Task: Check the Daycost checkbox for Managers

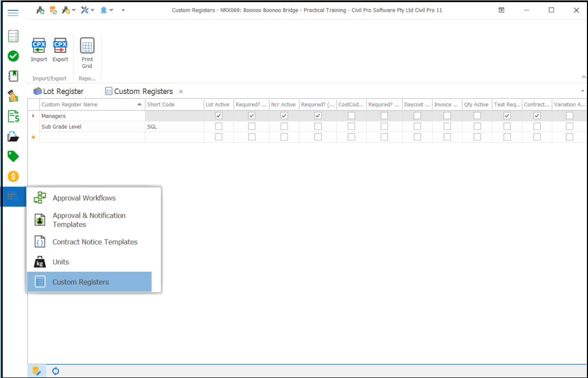Action: pos(416,115)
